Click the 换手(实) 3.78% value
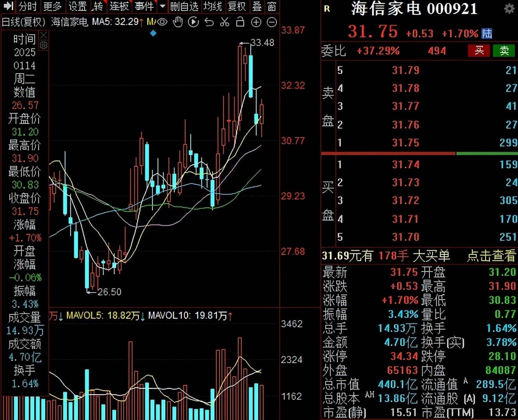The width and height of the screenshot is (518, 420). click(x=501, y=342)
